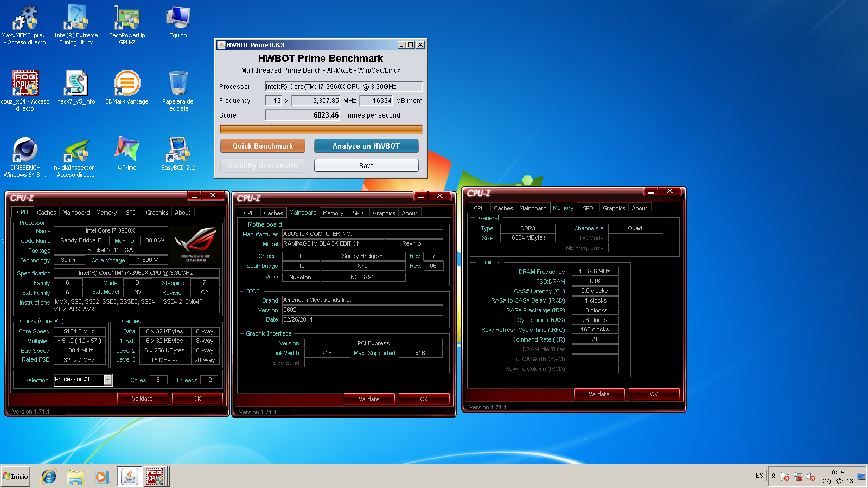Select ROG CPU-Z taskbar button
Screen dimensions: 868x488
point(155,477)
